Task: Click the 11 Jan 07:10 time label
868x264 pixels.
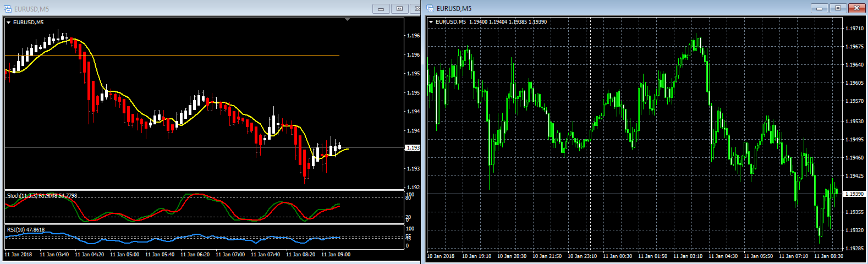Action: point(793,256)
